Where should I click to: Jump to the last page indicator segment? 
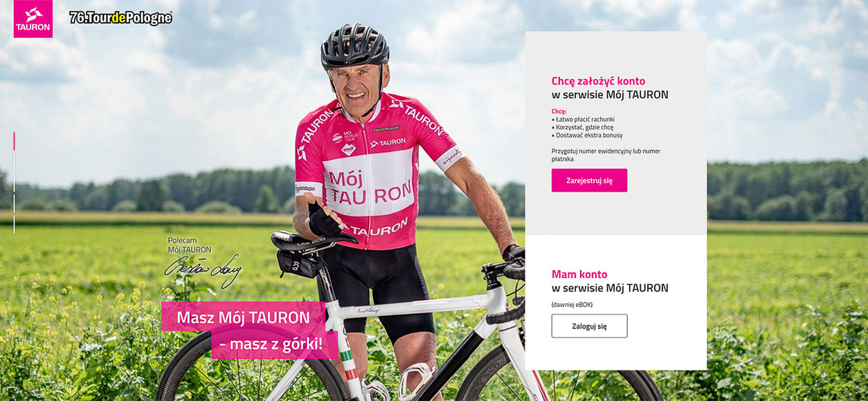(14, 224)
